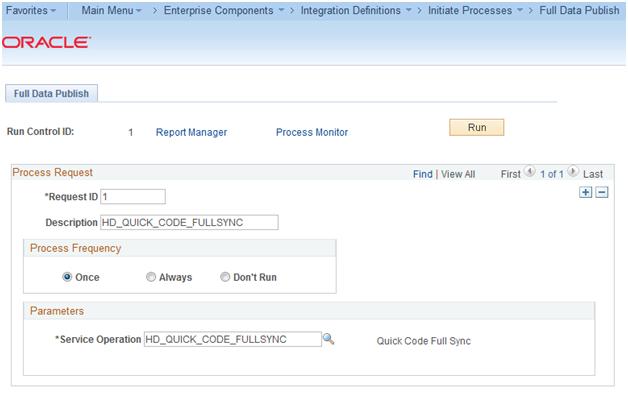Open the Service Operation lookup magnifier
628x398 pixels.
coord(328,339)
